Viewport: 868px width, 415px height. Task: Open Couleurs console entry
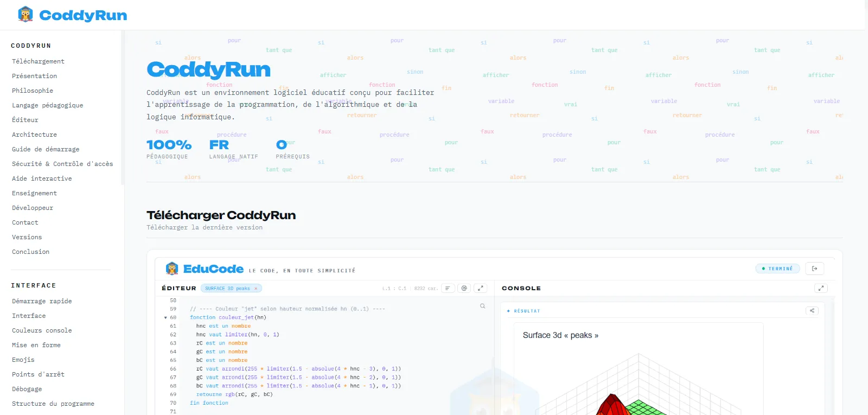42,330
